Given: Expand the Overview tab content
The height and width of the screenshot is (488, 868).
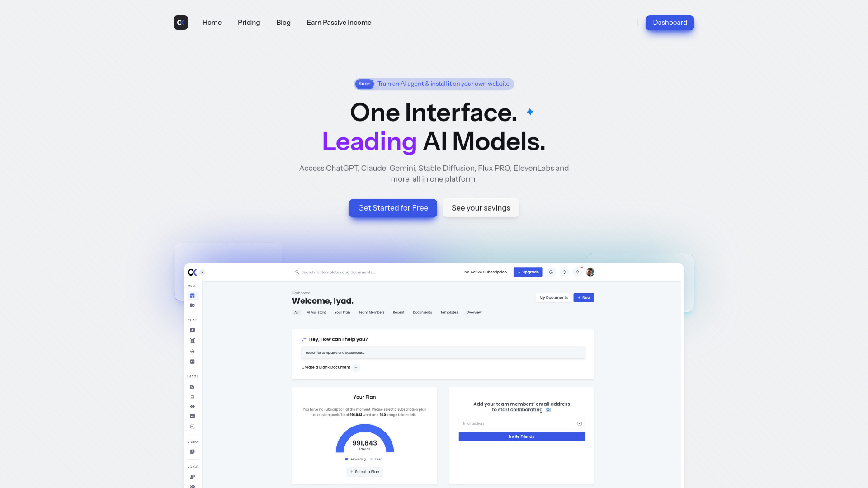Looking at the screenshot, I should coord(474,312).
